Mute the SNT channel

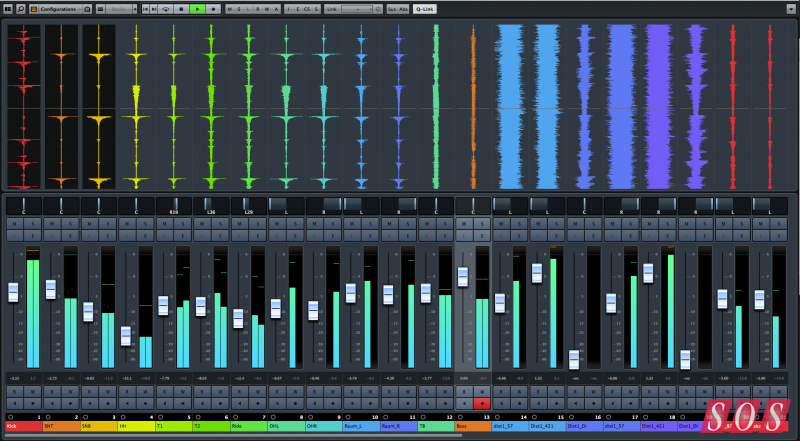tap(52, 224)
